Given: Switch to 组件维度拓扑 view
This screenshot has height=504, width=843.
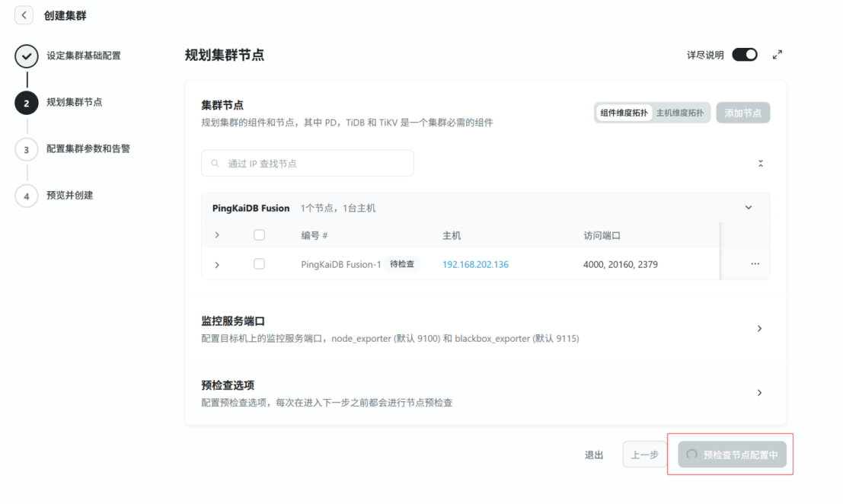Looking at the screenshot, I should [x=624, y=113].
